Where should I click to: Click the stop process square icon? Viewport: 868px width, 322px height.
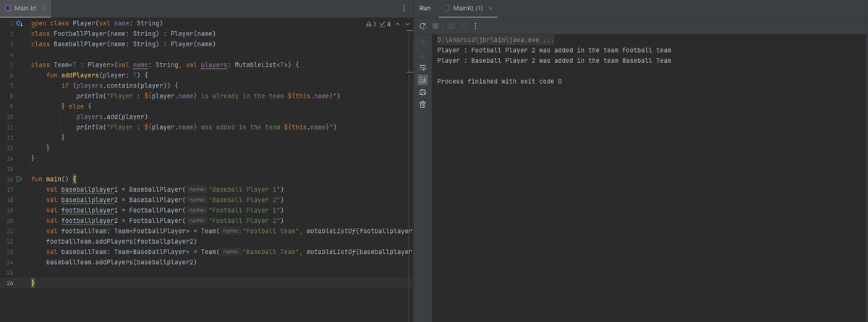point(436,25)
